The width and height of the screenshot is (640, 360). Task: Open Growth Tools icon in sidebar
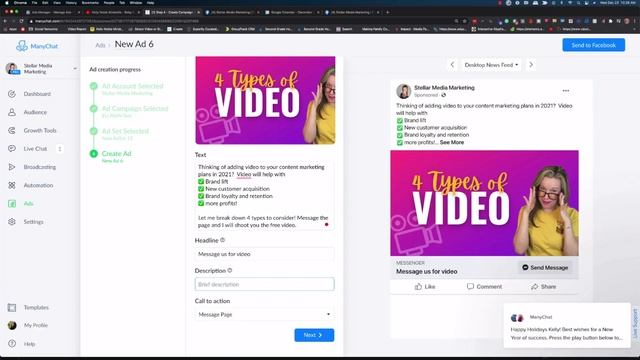12,131
